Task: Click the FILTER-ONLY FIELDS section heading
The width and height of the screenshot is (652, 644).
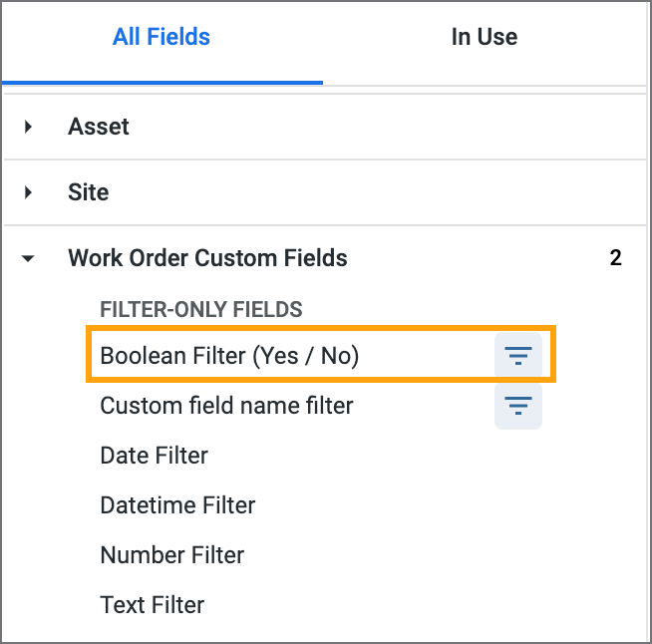Action: pyautogui.click(x=201, y=309)
